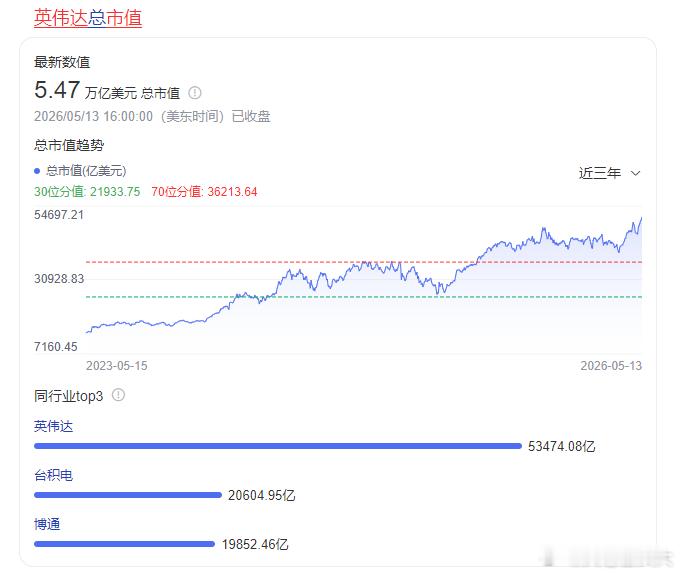This screenshot has width=680, height=574.
Task: Click the 台积电 market cap bar
Action: 128,495
